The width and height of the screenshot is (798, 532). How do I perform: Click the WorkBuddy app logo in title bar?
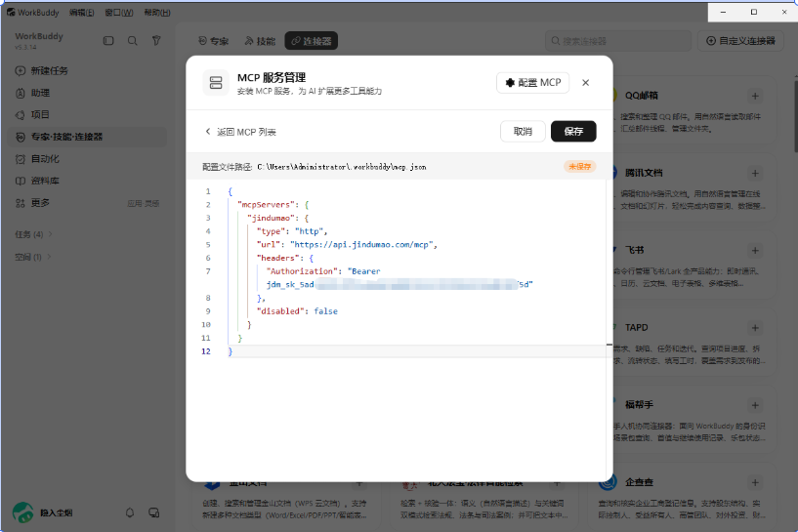[10, 13]
